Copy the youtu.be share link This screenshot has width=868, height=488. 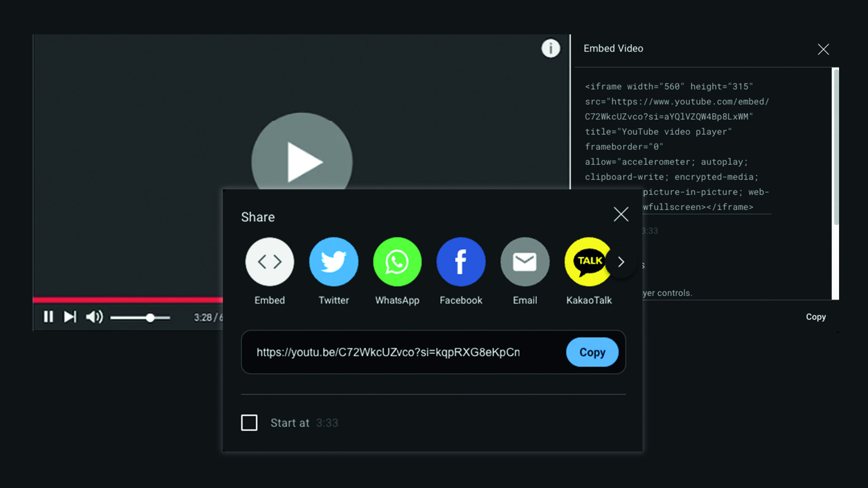click(592, 352)
